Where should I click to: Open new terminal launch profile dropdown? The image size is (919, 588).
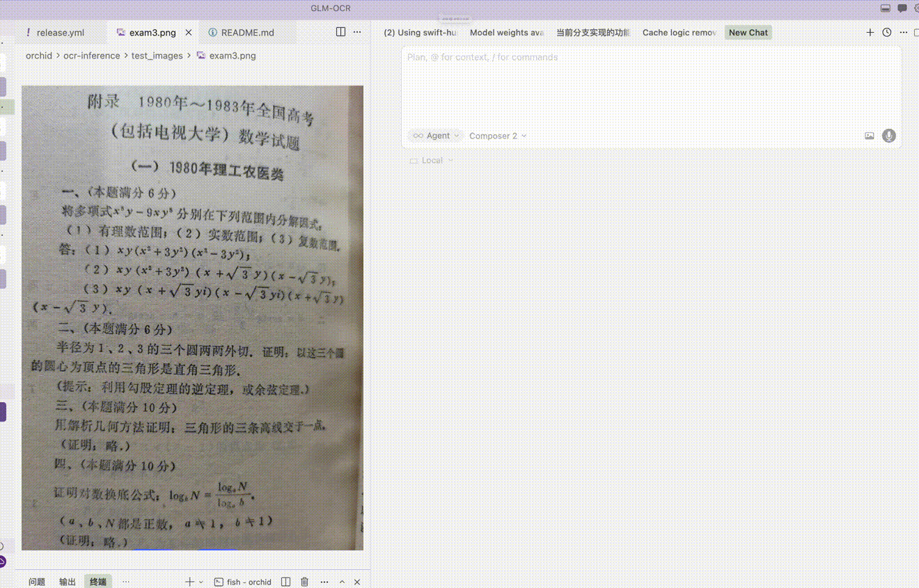[x=201, y=582]
